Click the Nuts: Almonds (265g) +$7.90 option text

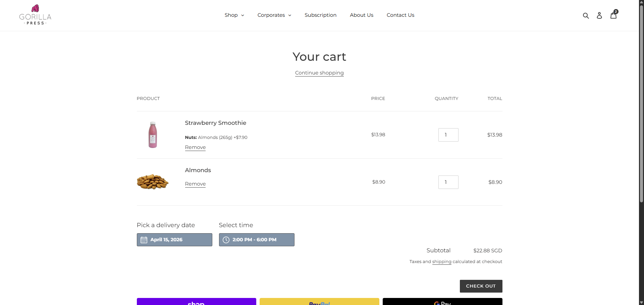coord(216,137)
